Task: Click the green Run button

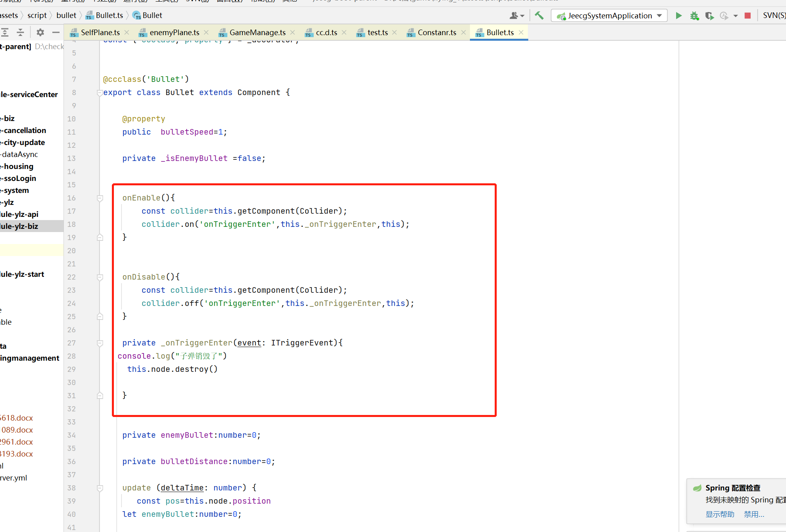Action: coord(679,16)
